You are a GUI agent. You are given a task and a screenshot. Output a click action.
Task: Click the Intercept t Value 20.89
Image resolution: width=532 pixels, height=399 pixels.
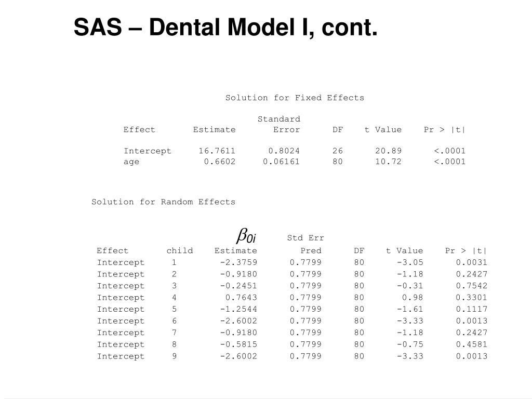click(388, 151)
